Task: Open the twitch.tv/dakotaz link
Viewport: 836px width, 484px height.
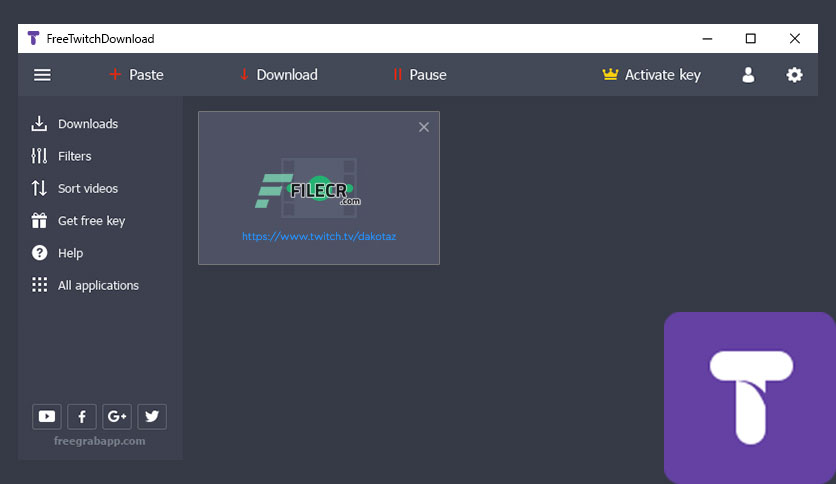Action: (319, 237)
